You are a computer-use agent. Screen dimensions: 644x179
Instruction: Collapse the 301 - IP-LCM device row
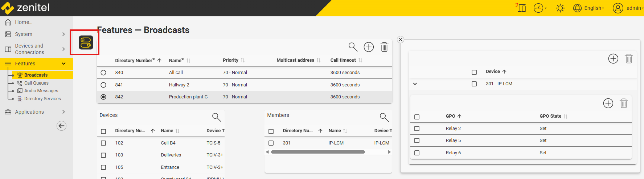(x=415, y=84)
